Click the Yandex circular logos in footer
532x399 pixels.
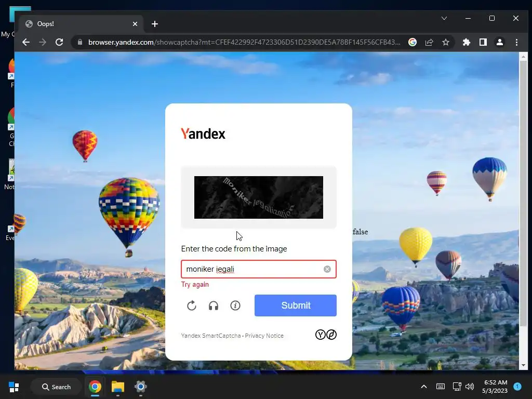[x=326, y=335]
